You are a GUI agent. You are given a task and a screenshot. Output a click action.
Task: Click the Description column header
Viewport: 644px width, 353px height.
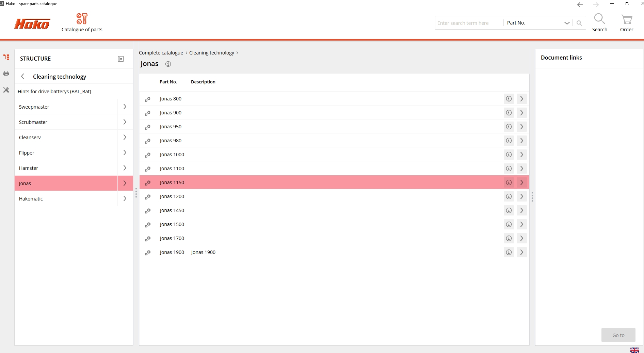[x=203, y=82]
